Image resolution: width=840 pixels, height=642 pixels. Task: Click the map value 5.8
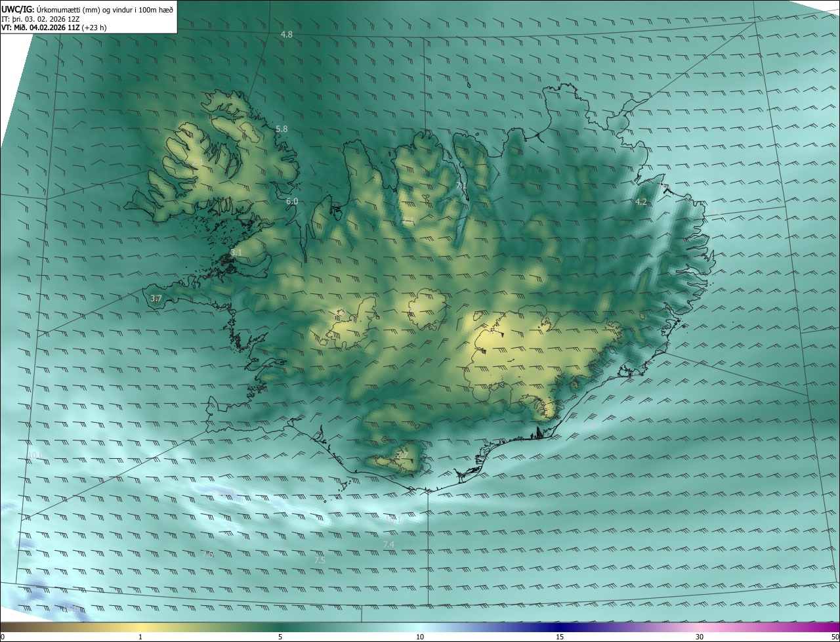tap(282, 129)
